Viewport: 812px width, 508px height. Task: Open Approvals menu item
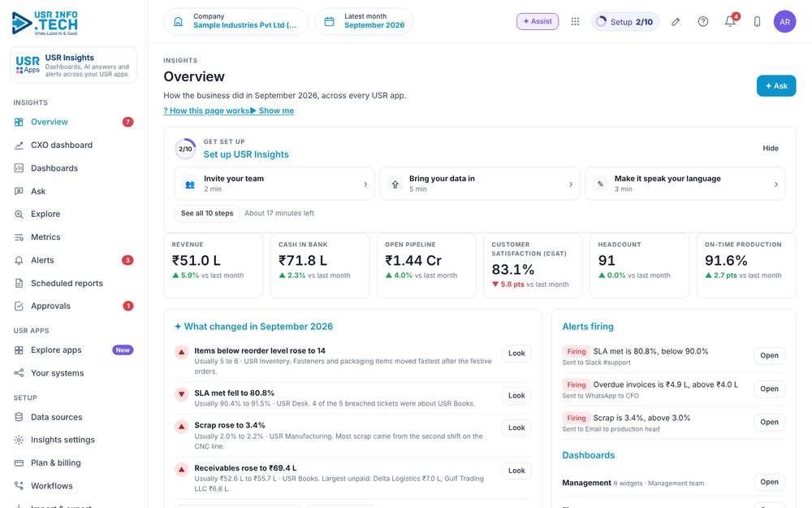(74, 306)
